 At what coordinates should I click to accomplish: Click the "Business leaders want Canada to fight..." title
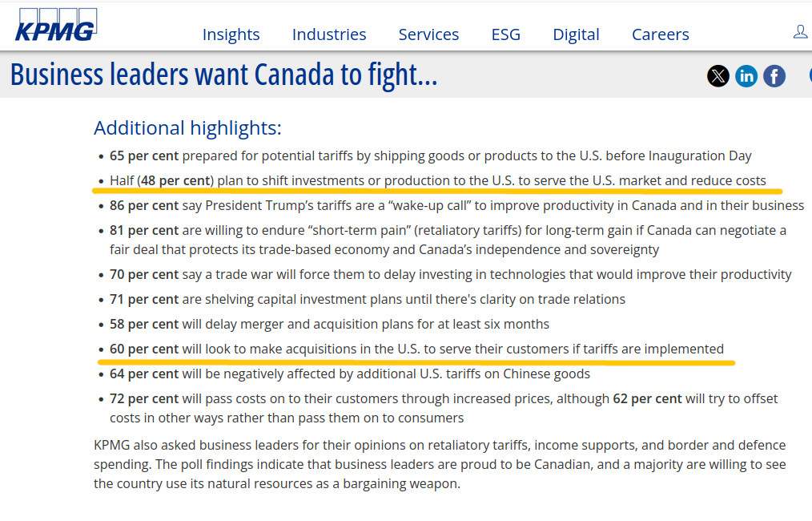[223, 75]
